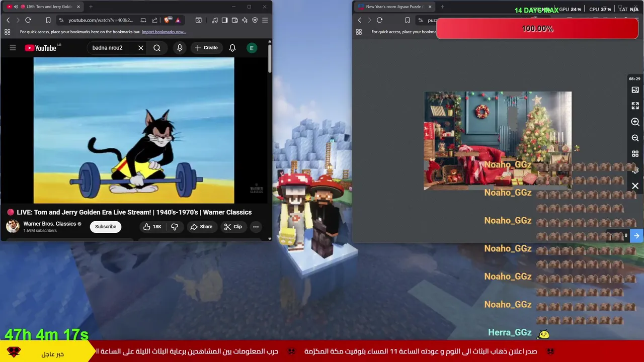Open Brave Leo AI sparkle icon
This screenshot has height=362, width=644.
click(x=245, y=20)
